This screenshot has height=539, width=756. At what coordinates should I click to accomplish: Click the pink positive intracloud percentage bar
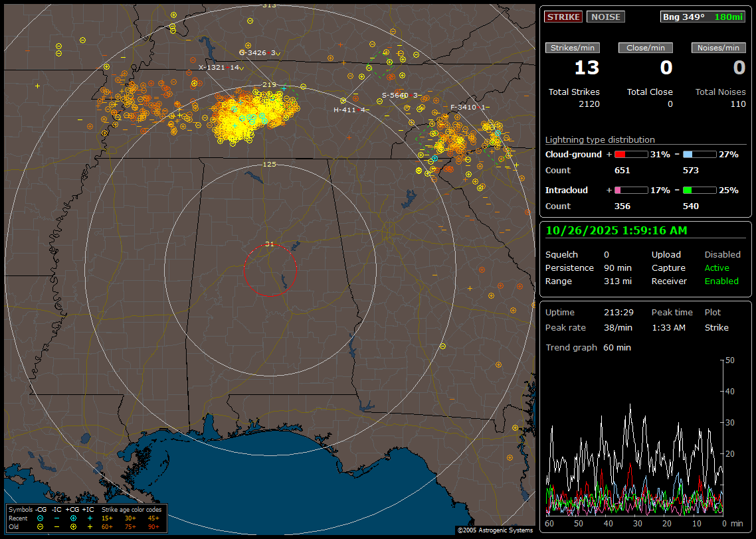(631, 190)
